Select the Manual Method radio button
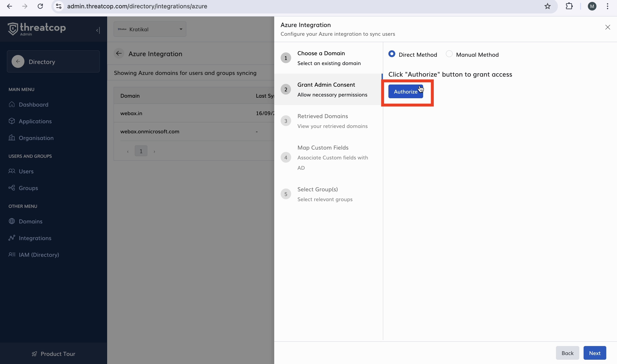This screenshot has height=364, width=617. pos(449,54)
